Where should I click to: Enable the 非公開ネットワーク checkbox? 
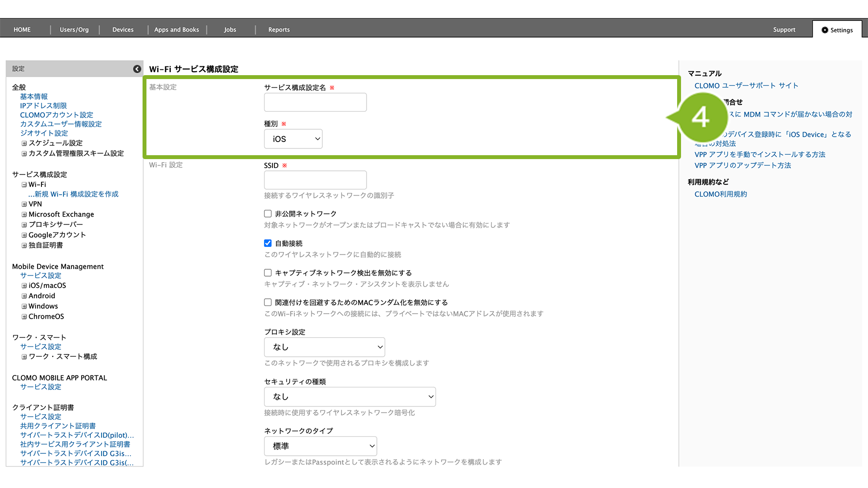tap(268, 214)
